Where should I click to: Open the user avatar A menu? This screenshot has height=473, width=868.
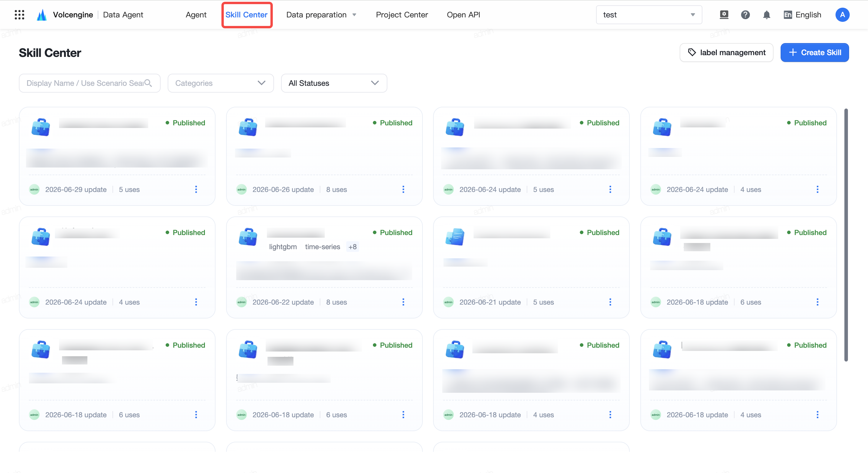point(842,15)
